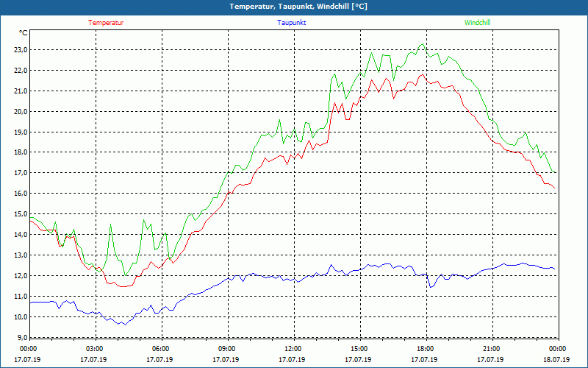Select the 21:00 time axis marker
Viewport: 588px width, 368px height.
492,349
